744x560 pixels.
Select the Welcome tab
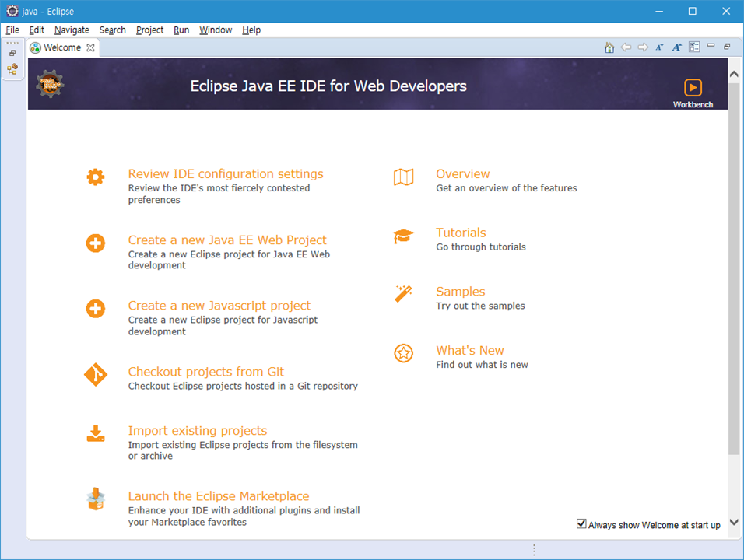click(x=62, y=48)
